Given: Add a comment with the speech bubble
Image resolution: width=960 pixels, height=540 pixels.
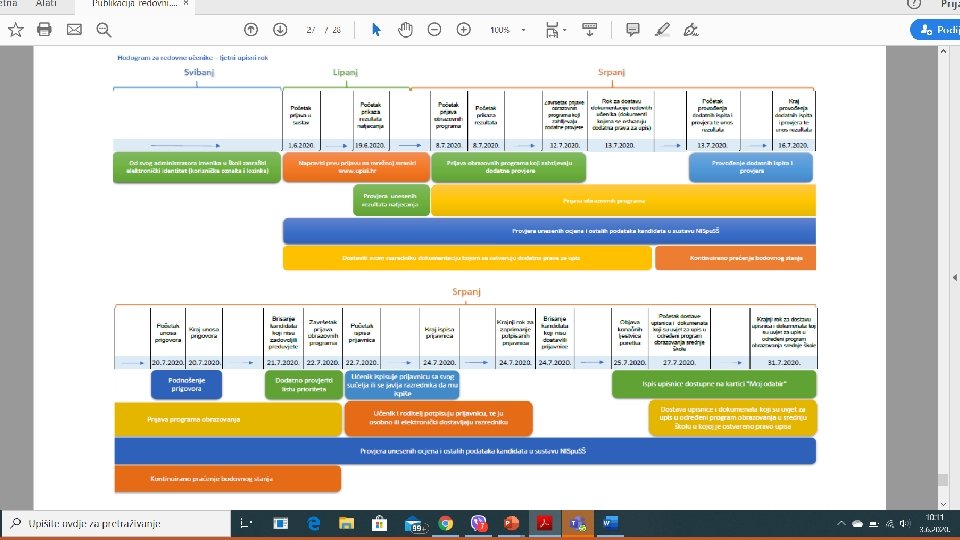Looking at the screenshot, I should (x=632, y=29).
